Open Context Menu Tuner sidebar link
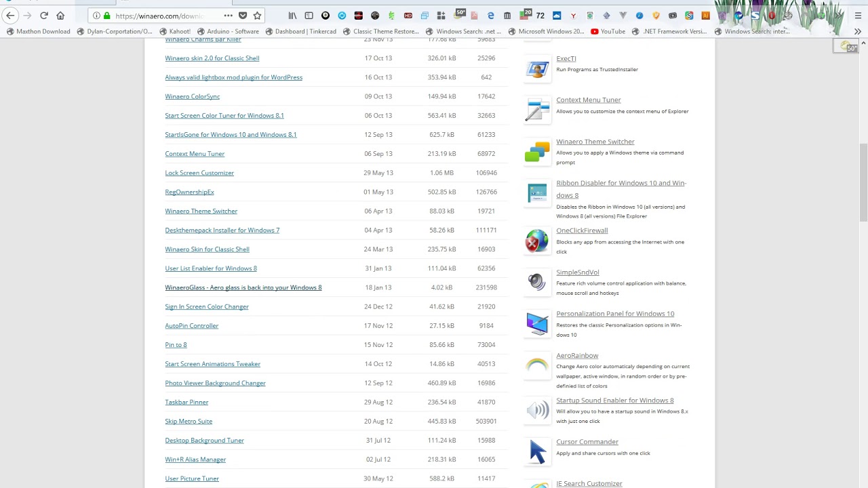868x488 pixels. [588, 100]
